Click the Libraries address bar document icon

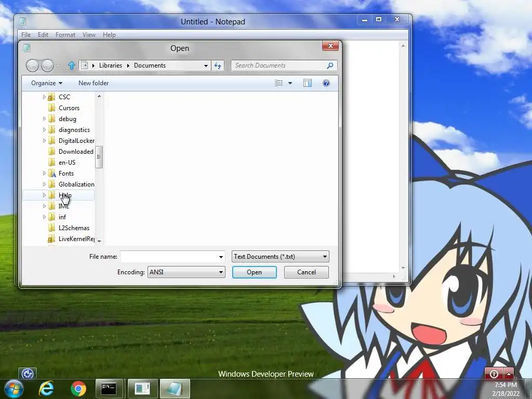point(85,65)
